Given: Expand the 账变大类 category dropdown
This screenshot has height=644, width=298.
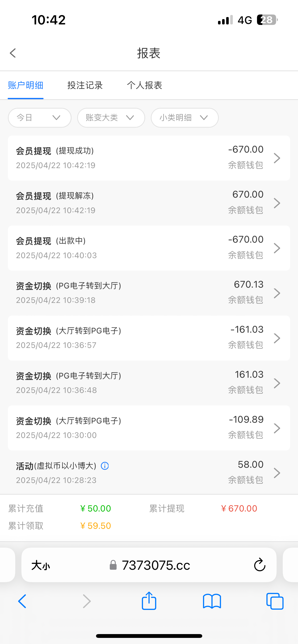Looking at the screenshot, I should (111, 118).
